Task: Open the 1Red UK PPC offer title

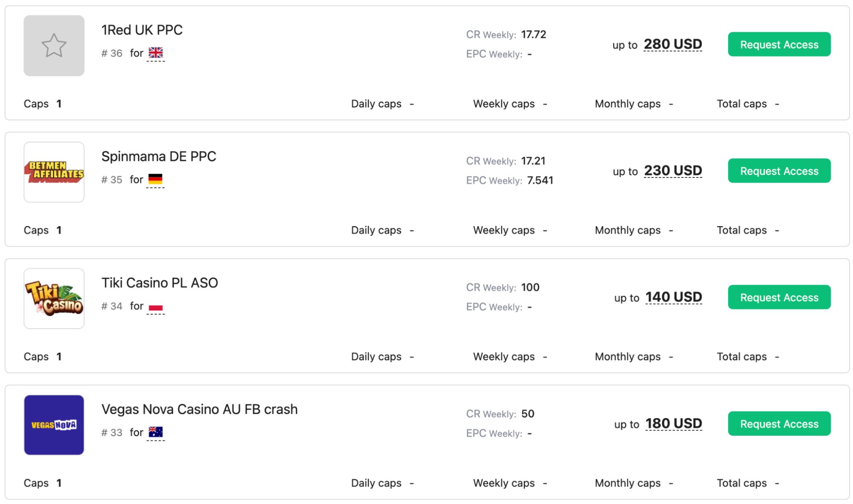Action: pyautogui.click(x=142, y=30)
